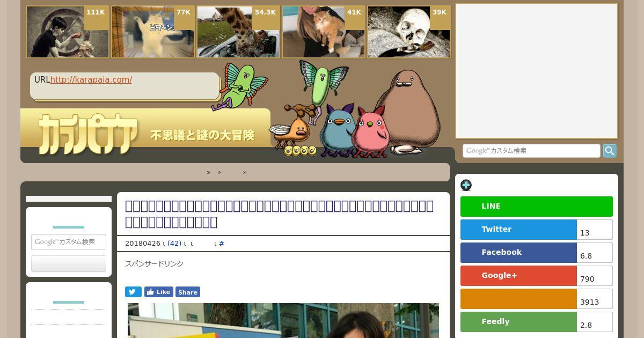Click the Twitter count 13
Screen dimensions: 644x338
click(595, 230)
